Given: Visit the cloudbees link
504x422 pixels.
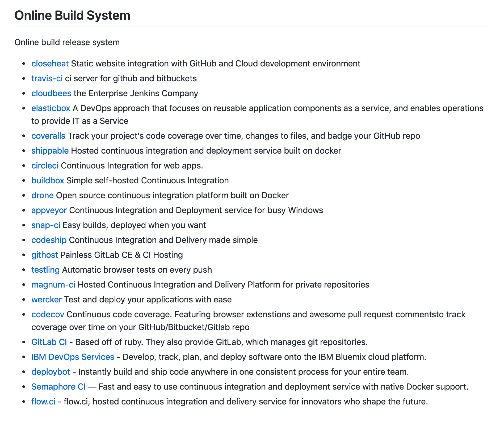Looking at the screenshot, I should coord(51,93).
